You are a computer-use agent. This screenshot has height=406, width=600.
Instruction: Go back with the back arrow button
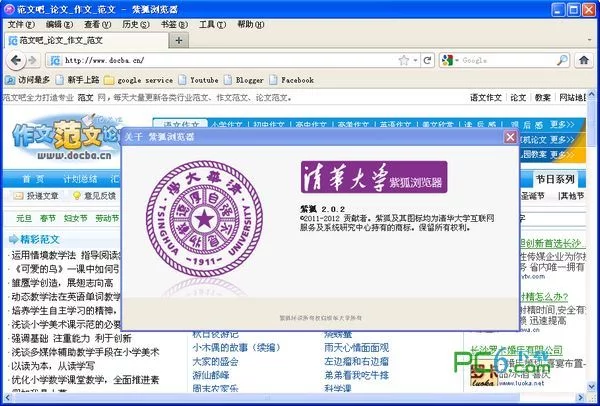(x=16, y=60)
